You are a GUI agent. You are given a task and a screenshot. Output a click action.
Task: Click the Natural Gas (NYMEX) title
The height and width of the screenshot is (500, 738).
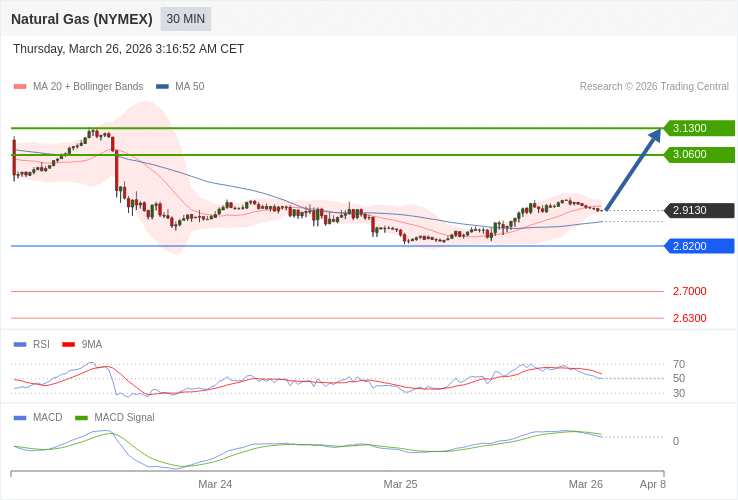(82, 19)
